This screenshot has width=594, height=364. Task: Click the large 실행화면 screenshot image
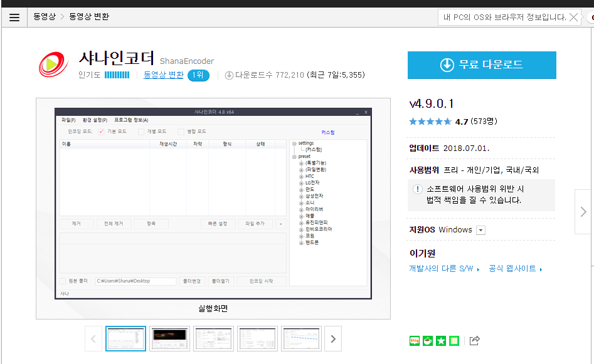click(213, 204)
